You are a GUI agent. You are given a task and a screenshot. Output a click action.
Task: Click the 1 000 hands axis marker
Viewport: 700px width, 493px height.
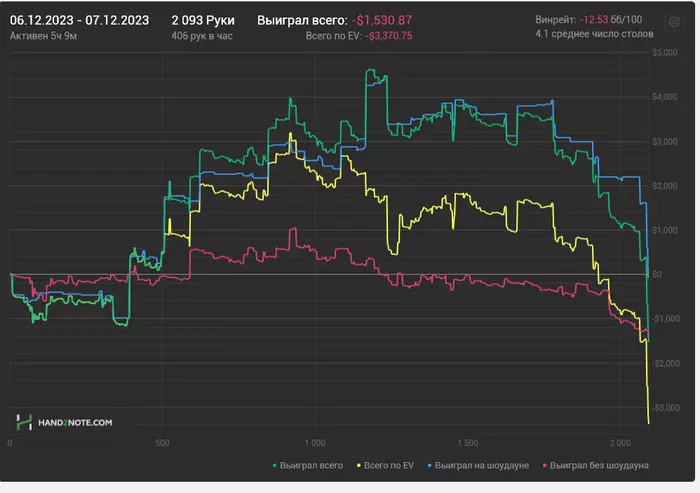point(314,441)
